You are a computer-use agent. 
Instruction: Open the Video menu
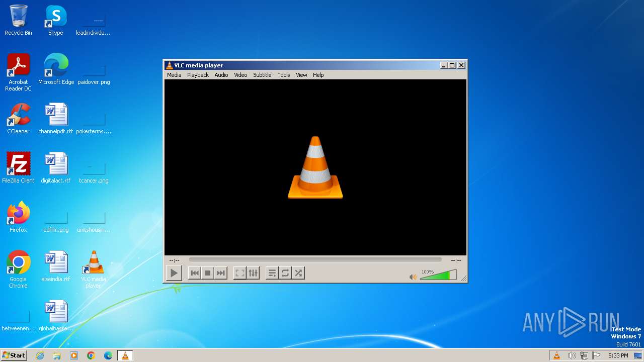pyautogui.click(x=240, y=75)
